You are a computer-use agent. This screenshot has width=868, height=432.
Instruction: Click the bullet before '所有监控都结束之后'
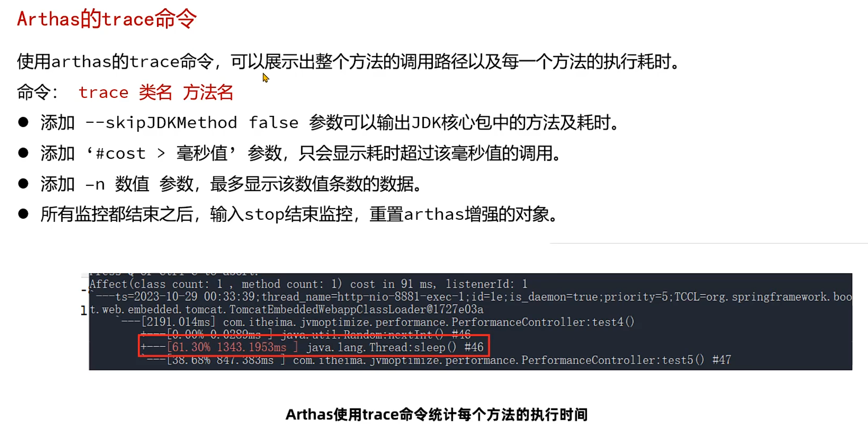coord(23,214)
